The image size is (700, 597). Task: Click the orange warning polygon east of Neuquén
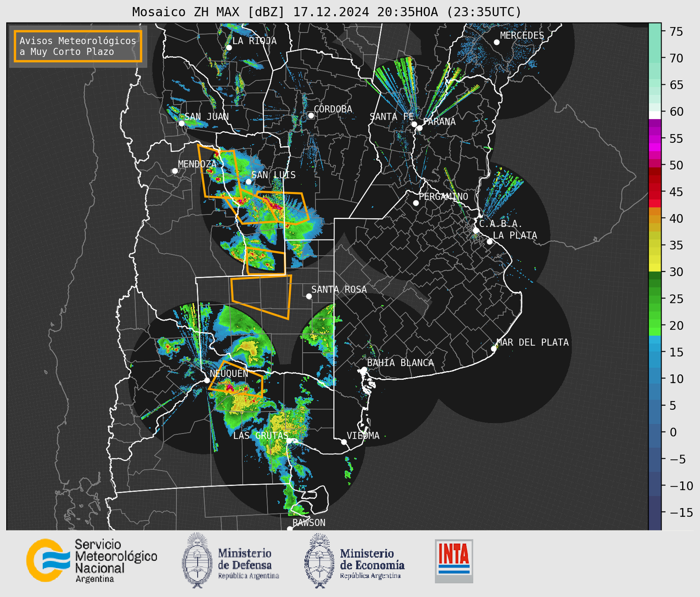click(236, 378)
